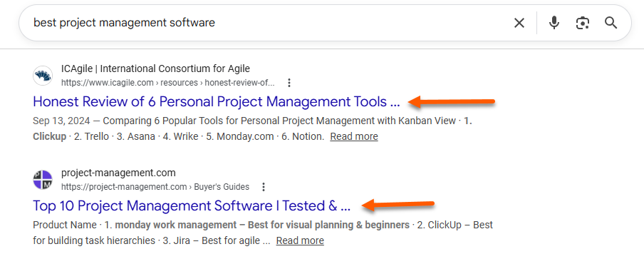Click the project-management.com Buyer's Guides URL breadcrumb
Image resolution: width=644 pixels, height=264 pixels.
coord(155,187)
